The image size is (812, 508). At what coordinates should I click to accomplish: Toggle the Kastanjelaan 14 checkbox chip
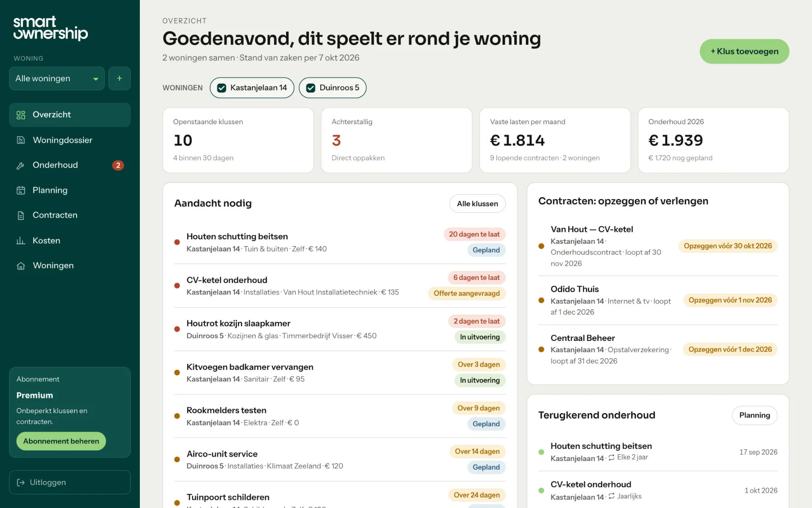(x=252, y=88)
